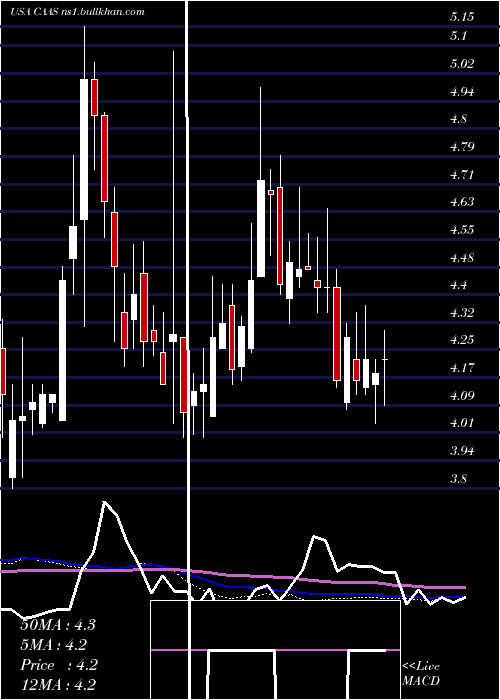The width and height of the screenshot is (500, 700).
Task: Click the 'USA CAAS ns1.bullkhan.com' header text
Action: point(77,12)
